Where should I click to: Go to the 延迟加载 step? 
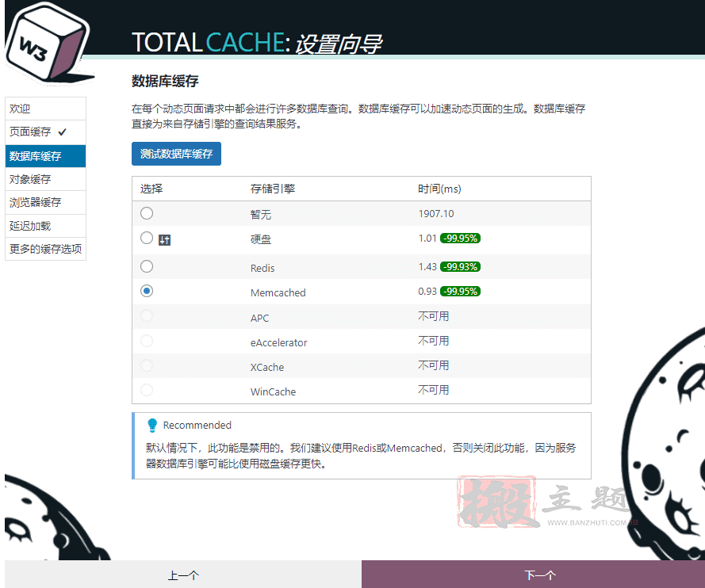pos(45,226)
